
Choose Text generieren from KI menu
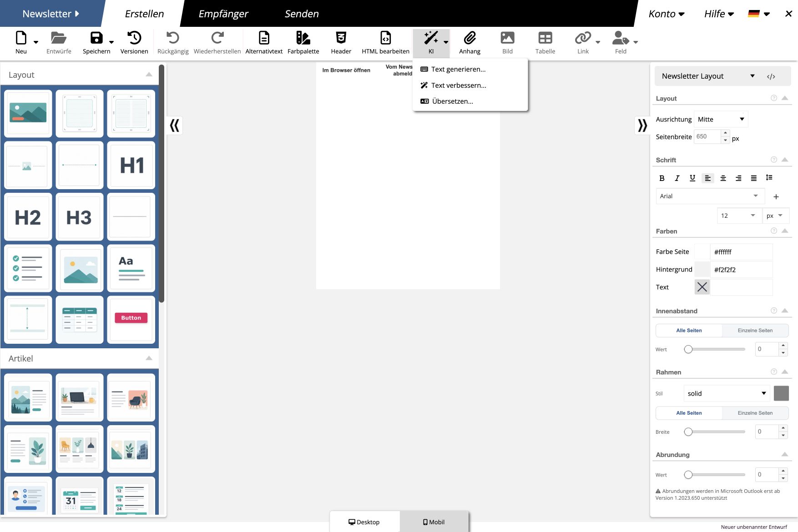(x=458, y=69)
